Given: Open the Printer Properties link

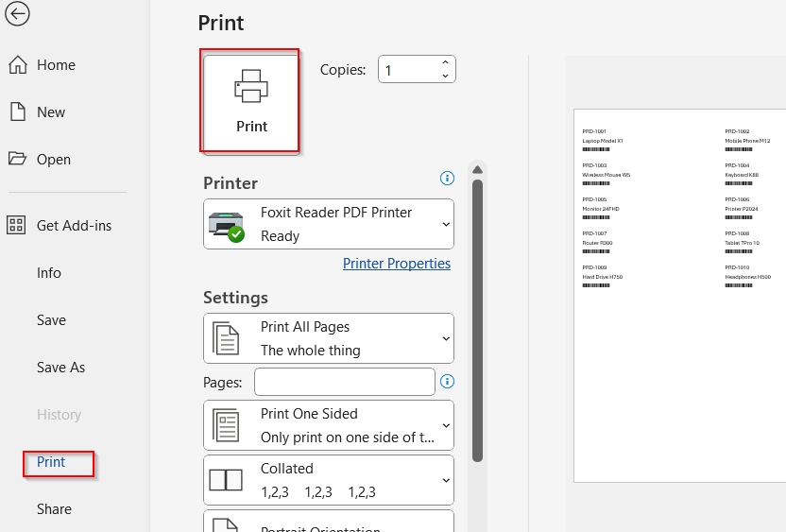Looking at the screenshot, I should [397, 264].
